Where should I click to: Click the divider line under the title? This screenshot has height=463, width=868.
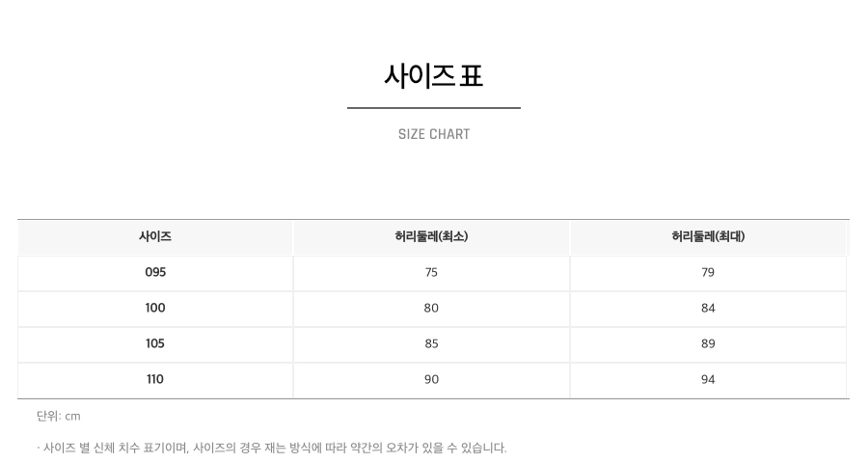coord(434,108)
